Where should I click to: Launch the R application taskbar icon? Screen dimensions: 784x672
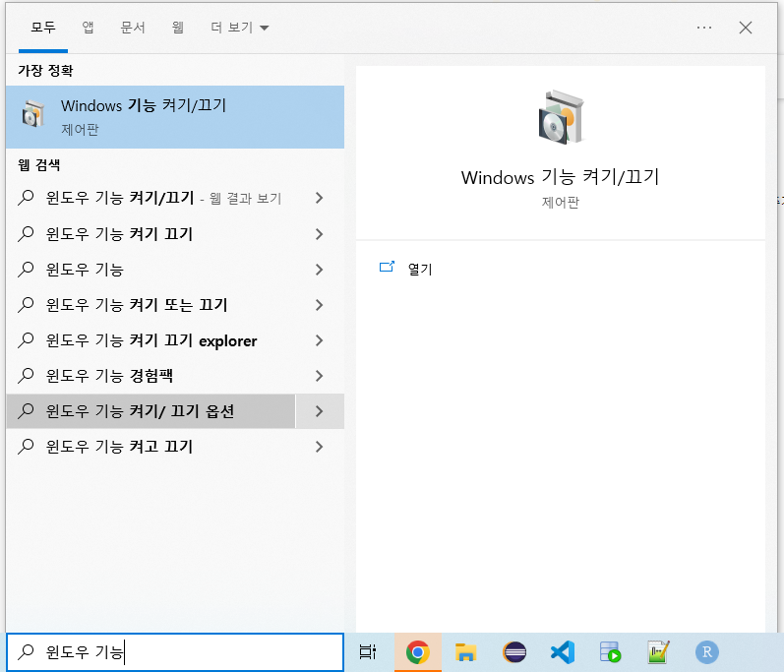(x=707, y=652)
